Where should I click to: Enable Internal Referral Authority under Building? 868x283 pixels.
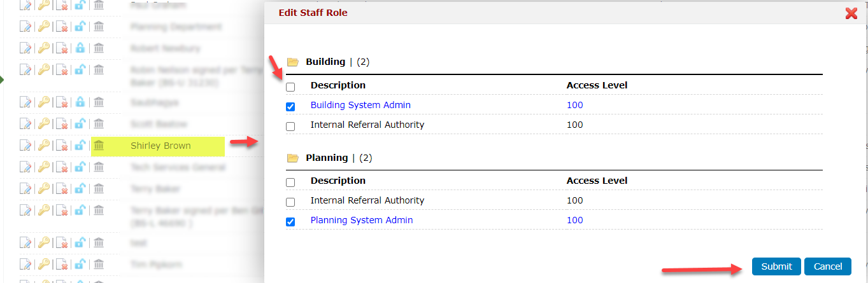coord(290,126)
